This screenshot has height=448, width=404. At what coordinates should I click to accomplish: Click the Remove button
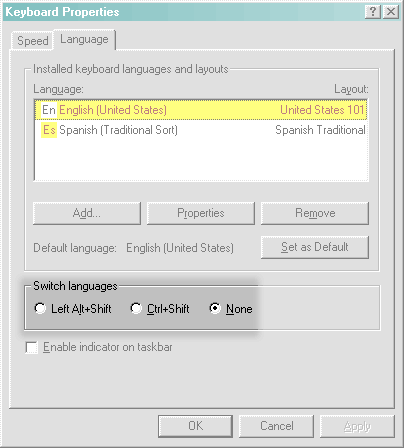tap(315, 213)
